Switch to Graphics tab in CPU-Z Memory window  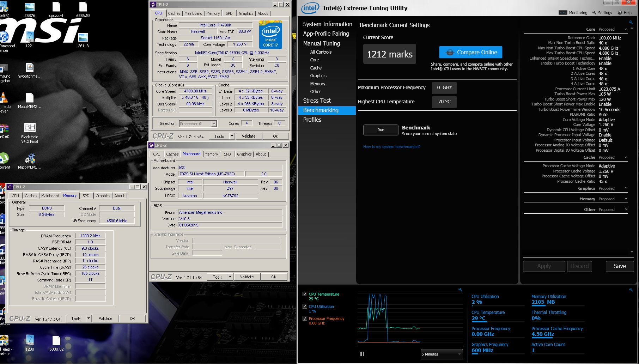coord(103,196)
